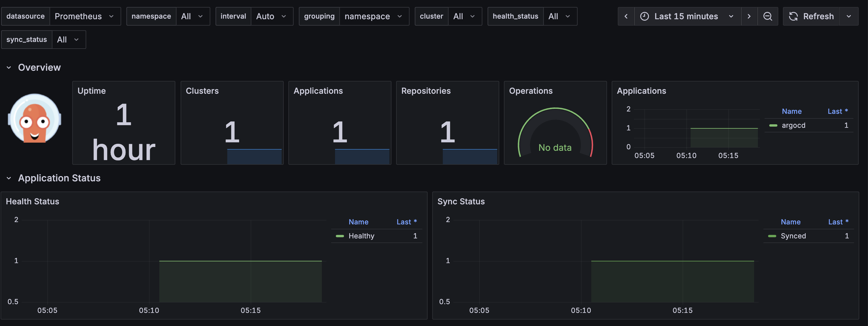Click the green Healthy legend color swatch

pyautogui.click(x=340, y=236)
